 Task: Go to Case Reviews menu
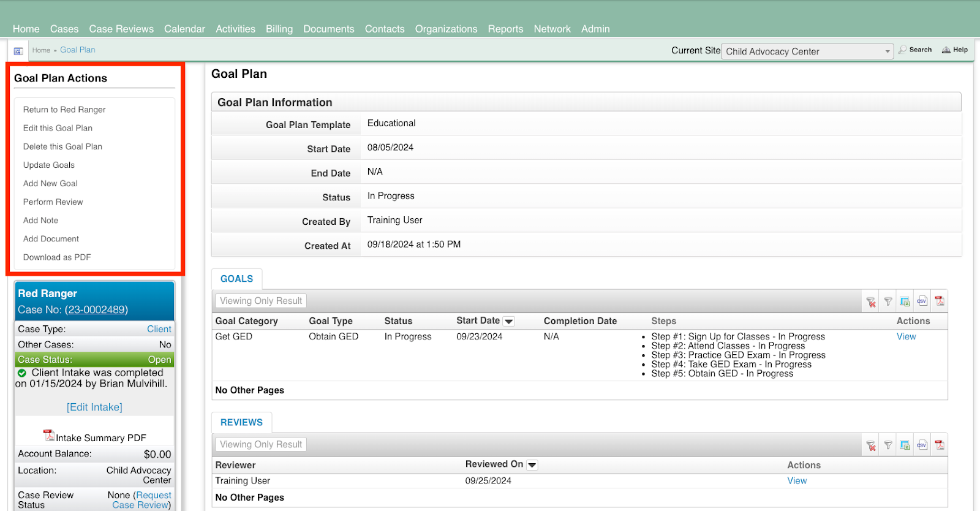point(121,29)
